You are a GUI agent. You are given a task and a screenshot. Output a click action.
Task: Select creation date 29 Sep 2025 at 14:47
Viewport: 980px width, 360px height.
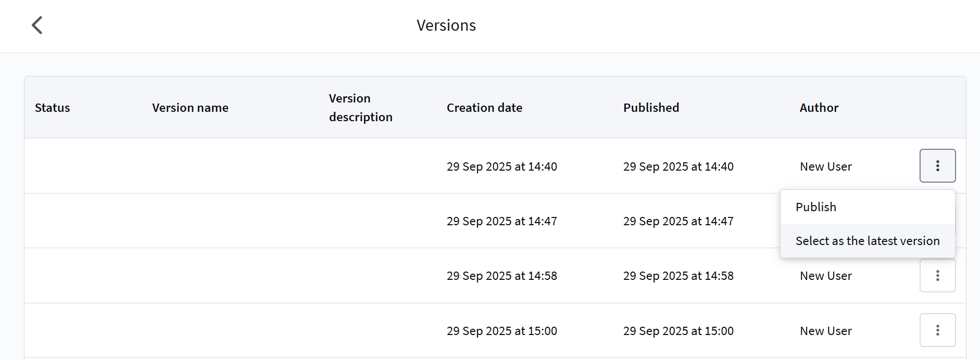click(x=501, y=221)
